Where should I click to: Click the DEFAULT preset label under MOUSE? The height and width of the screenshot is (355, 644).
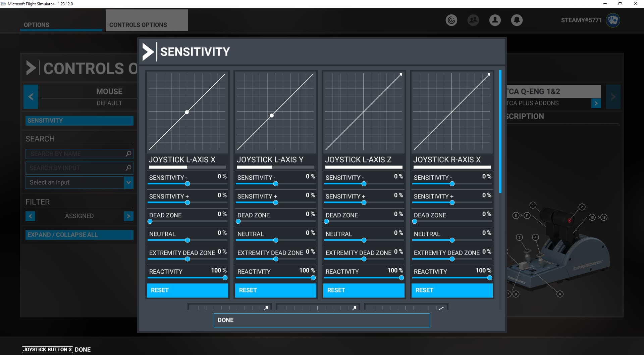(109, 103)
